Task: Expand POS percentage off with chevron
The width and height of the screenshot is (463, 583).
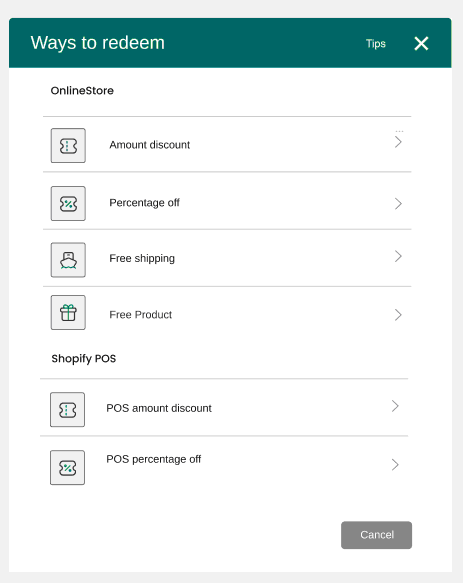Action: (x=395, y=464)
